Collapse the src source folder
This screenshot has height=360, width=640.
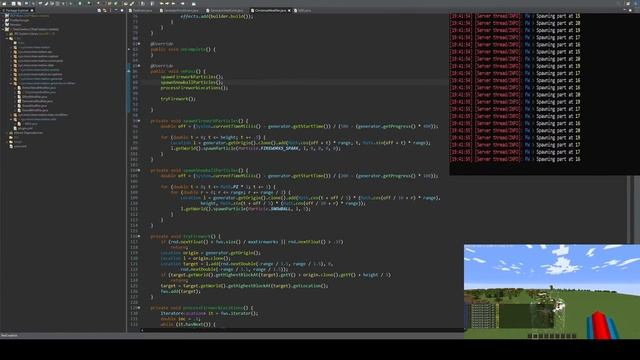pyautogui.click(x=7, y=38)
